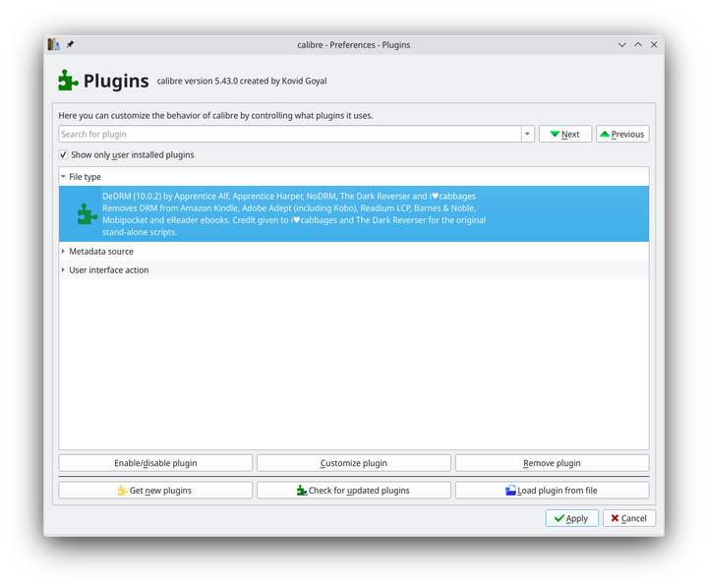
Task: Click the pin icon in title bar
Action: (70, 44)
